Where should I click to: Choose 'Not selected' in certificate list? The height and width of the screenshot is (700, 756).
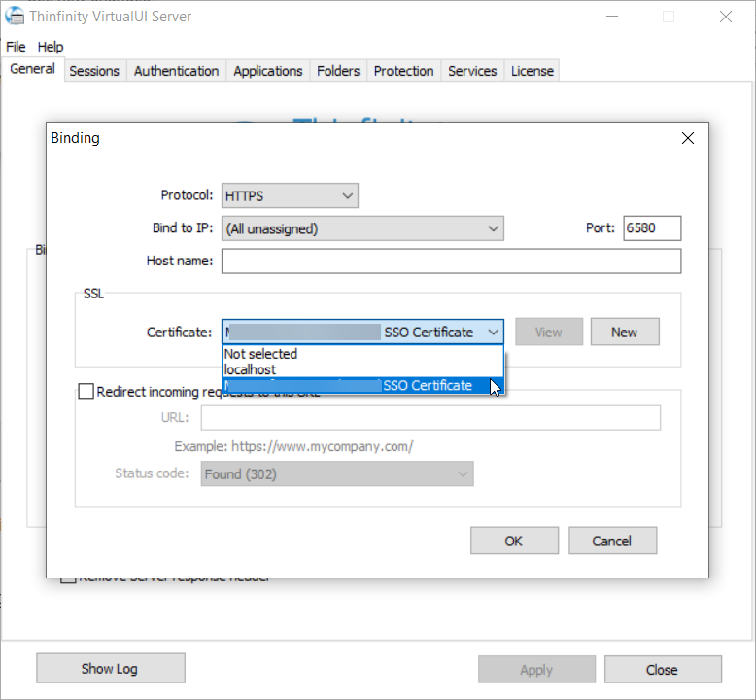pos(362,354)
